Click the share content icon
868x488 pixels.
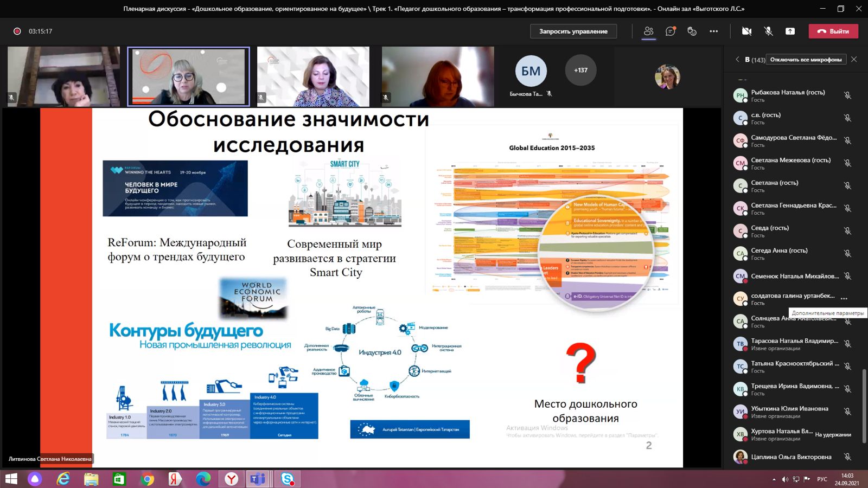(x=790, y=31)
